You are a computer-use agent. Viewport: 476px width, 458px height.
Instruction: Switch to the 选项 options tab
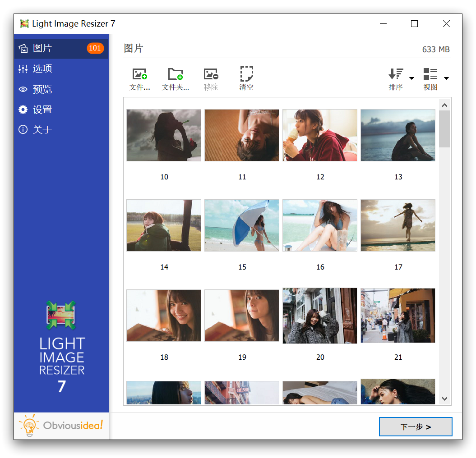[x=61, y=69]
